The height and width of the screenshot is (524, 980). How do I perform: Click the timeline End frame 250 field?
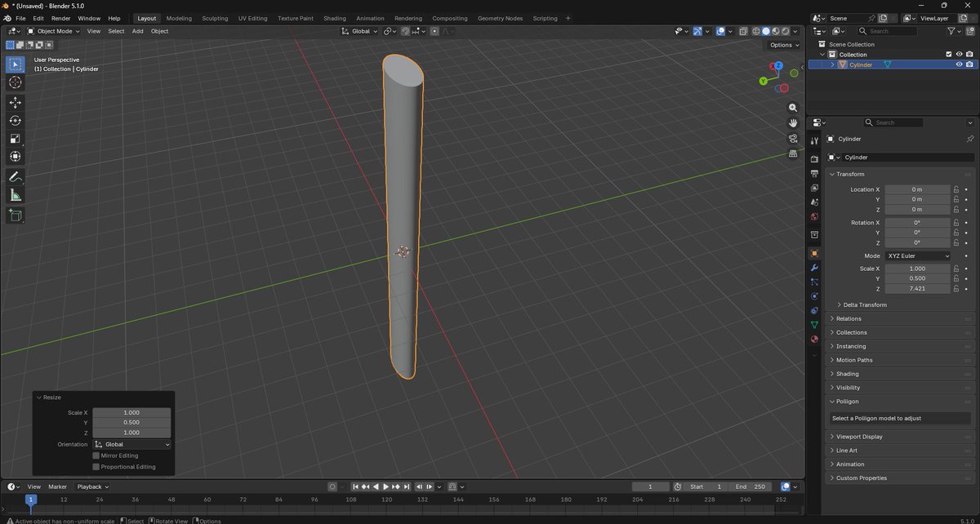(x=750, y=486)
